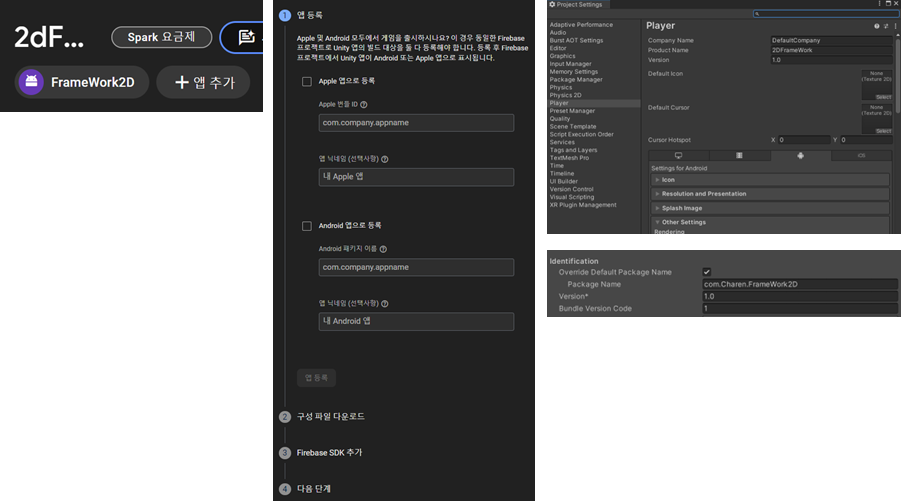The height and width of the screenshot is (501, 901).
Task: Click the Default Cursor texture slot
Action: 876,119
